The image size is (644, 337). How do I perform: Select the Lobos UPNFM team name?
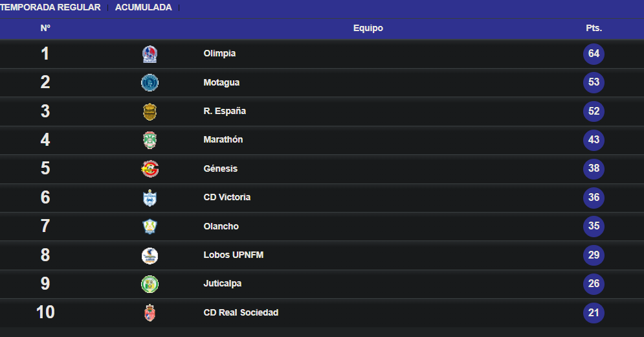coord(233,255)
